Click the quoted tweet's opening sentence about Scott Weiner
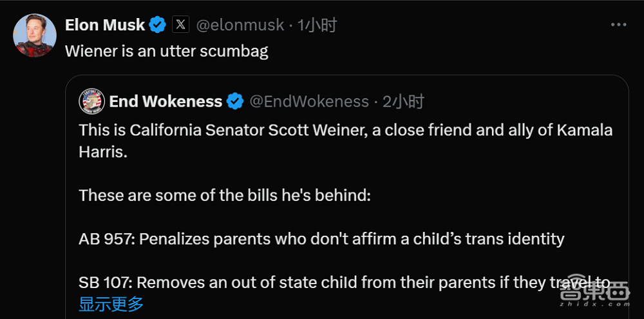The width and height of the screenshot is (644, 319). [x=345, y=130]
